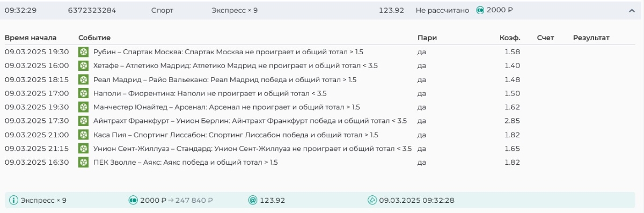This screenshot has width=644, height=213.
Task: Click football icon for Реал Мадрид – Райо Вальекано
Action: 83,79
